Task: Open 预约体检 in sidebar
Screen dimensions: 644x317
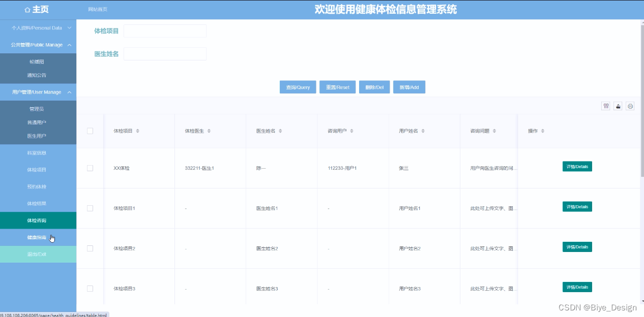Action: 38,186
